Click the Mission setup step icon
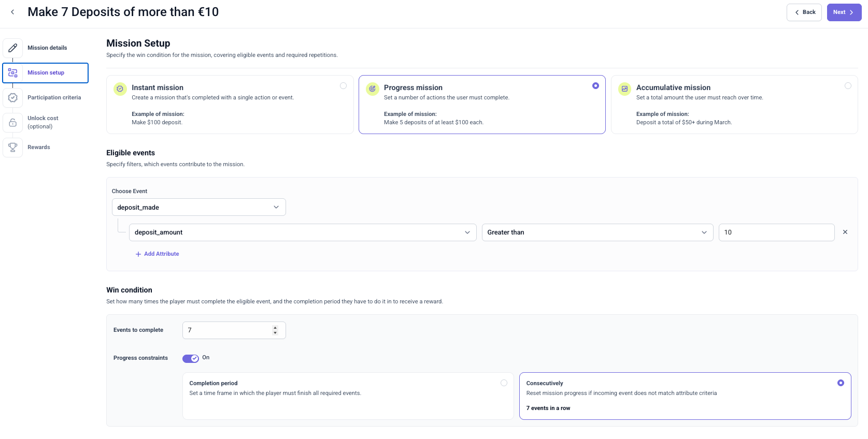Viewport: 868px width, 439px height. [13, 72]
